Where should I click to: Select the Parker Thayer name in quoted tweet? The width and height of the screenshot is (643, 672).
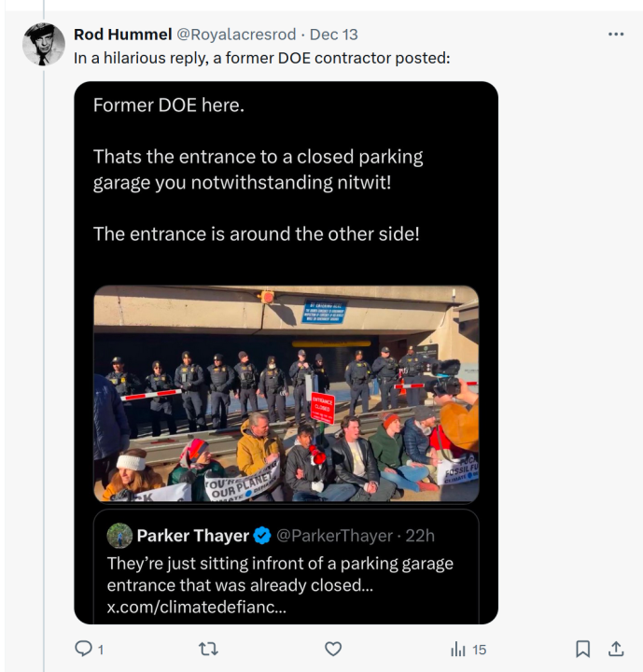(x=192, y=536)
